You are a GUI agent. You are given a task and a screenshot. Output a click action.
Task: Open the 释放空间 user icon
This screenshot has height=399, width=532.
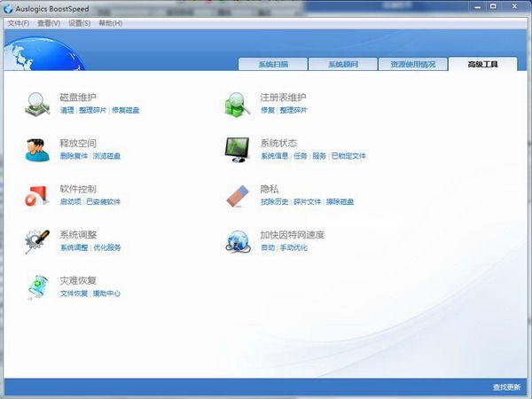click(x=37, y=149)
